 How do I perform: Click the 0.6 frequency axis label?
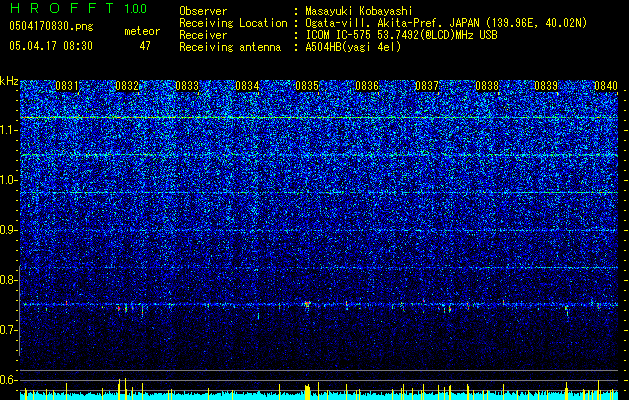(x=9, y=380)
